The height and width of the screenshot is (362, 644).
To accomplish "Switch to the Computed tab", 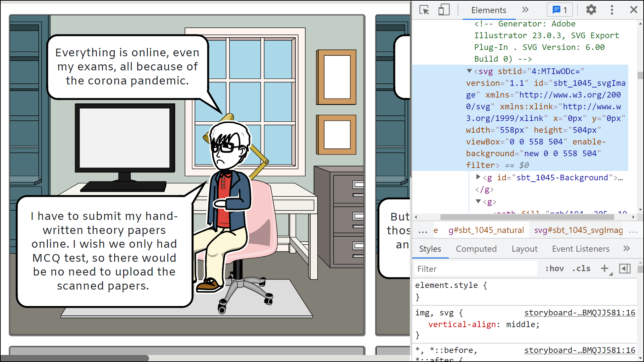I will 476,249.
